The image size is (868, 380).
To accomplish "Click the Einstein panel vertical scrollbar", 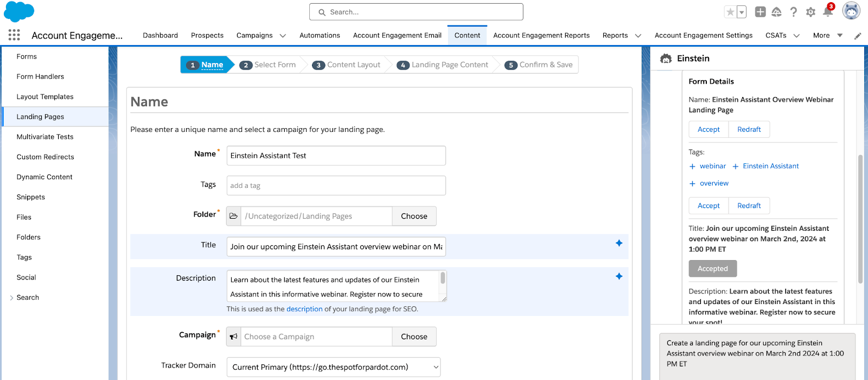I will point(860,219).
